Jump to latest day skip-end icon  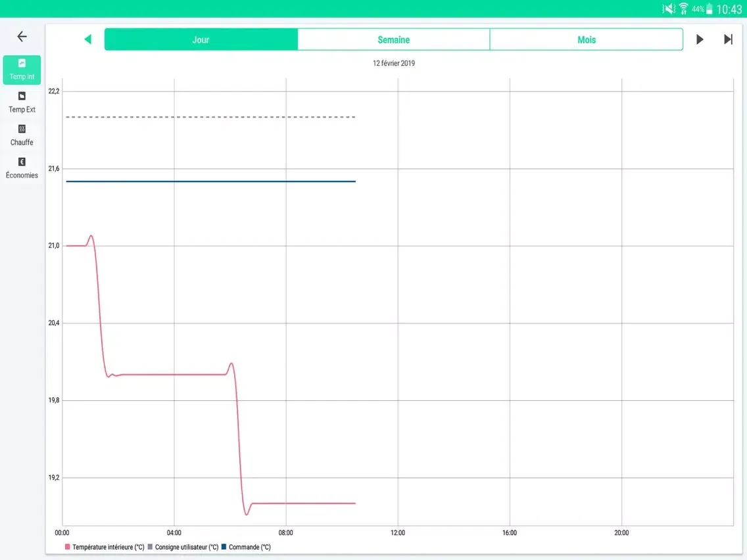pos(728,39)
